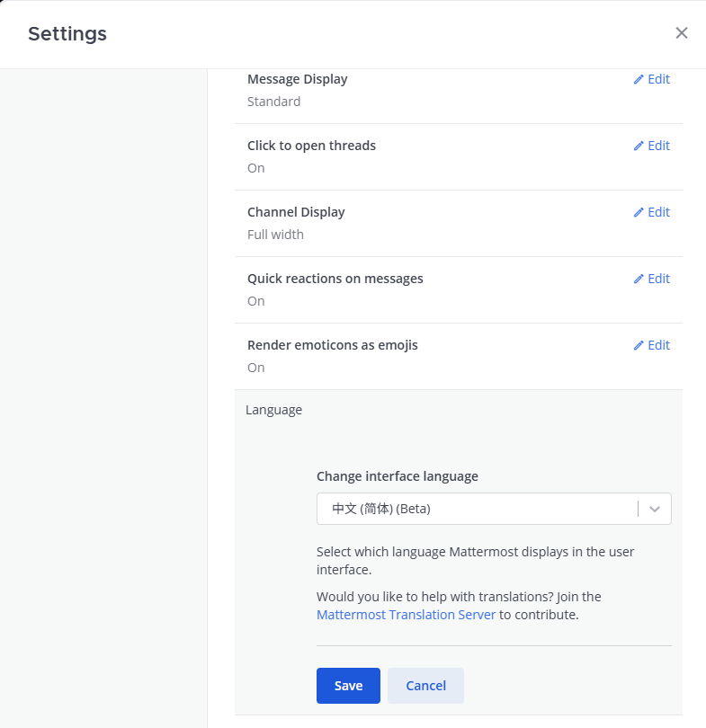Viewport: 706px width, 728px height.
Task: Click the 中文 (简体) (Beta) language field
Action: 477,509
